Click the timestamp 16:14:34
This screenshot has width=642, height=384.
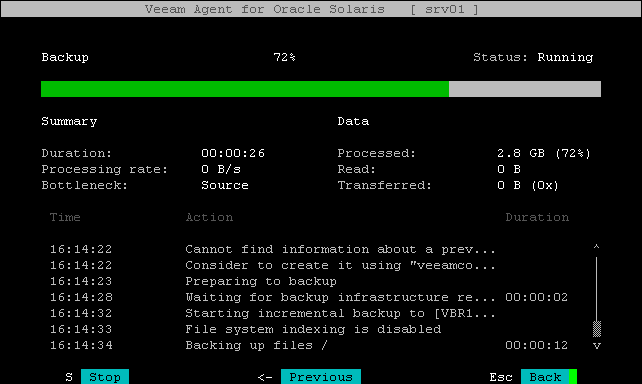coord(81,345)
